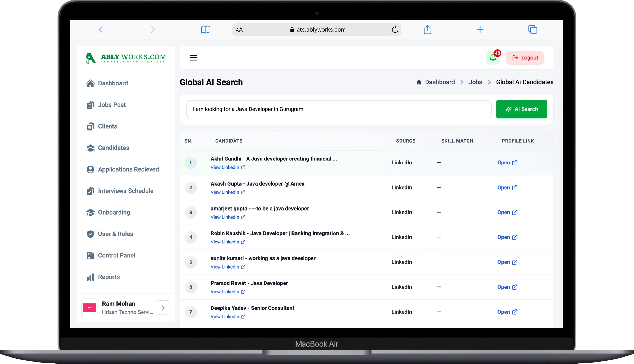Open a new tab with the plus icon
This screenshot has height=364, width=634.
(x=480, y=29)
